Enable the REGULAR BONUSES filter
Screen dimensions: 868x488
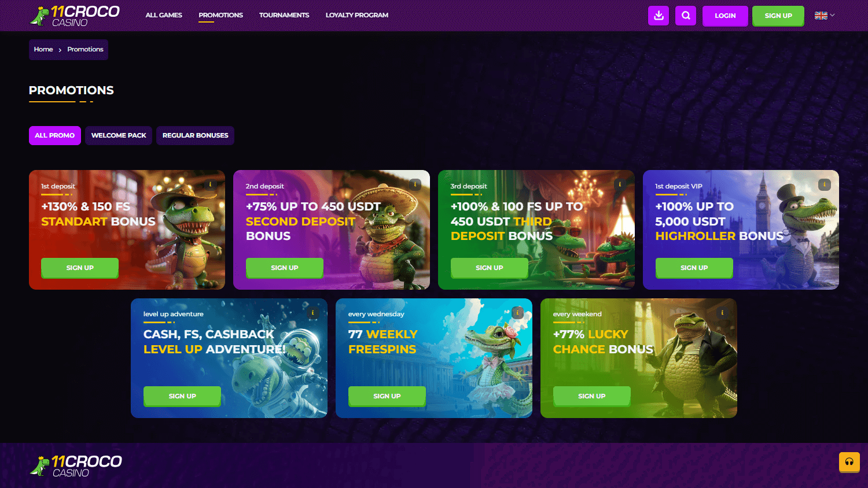195,135
